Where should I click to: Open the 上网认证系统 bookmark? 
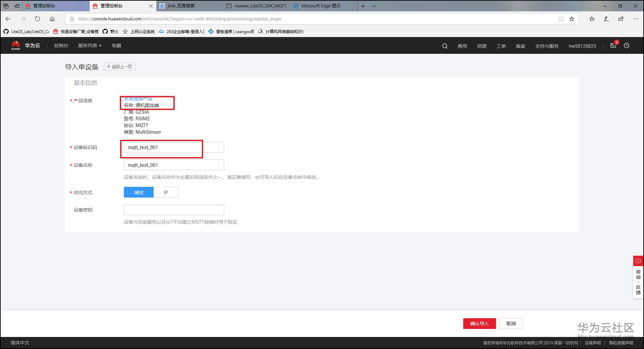click(139, 31)
